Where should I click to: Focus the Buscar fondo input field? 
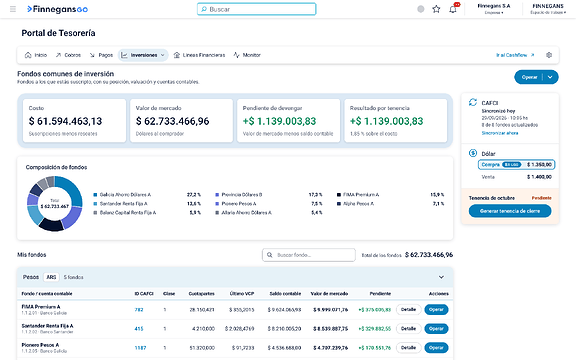[x=309, y=255]
